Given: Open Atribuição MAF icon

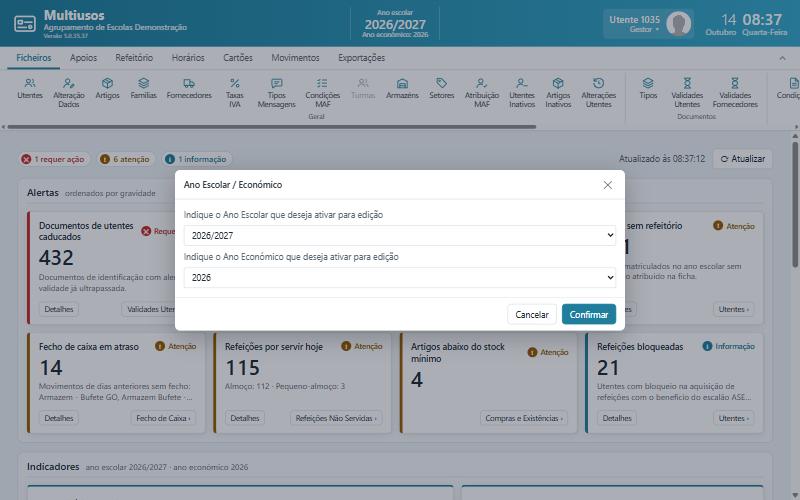Looking at the screenshot, I should 482,92.
